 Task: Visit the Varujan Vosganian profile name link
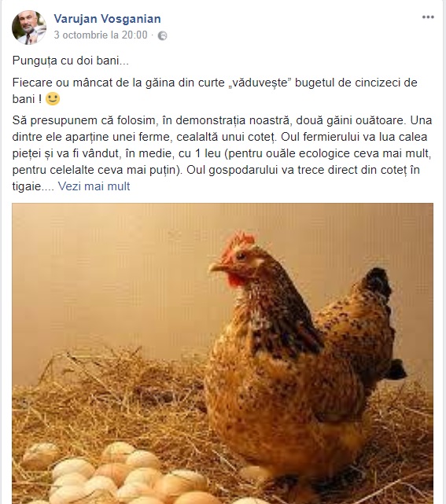[108, 19]
